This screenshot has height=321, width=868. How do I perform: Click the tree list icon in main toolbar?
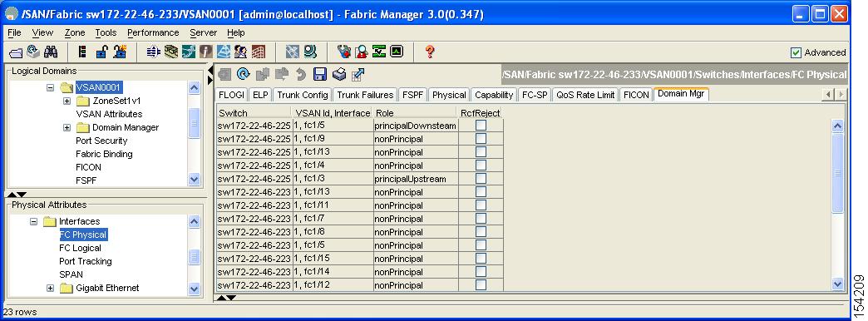pyautogui.click(x=82, y=52)
